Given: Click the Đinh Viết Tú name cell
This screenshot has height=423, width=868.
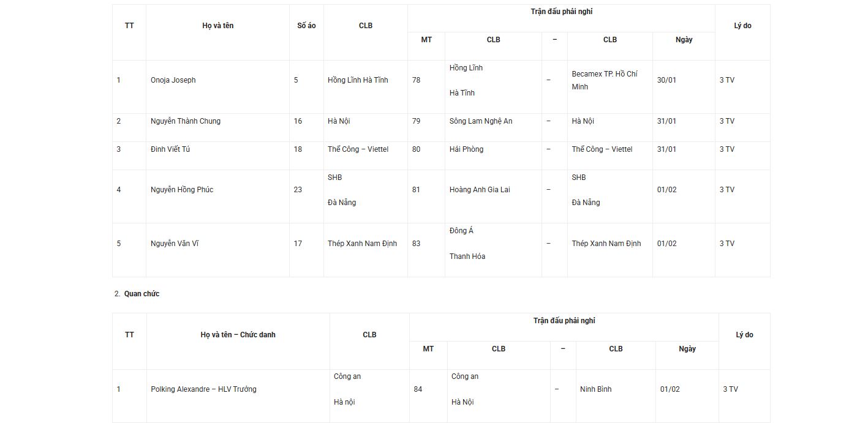Looking at the screenshot, I should (170, 149).
